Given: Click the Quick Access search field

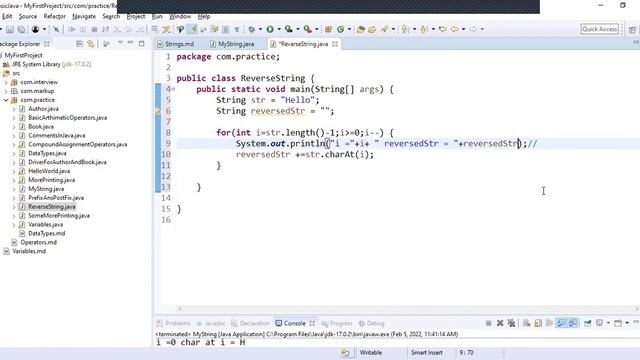Looking at the screenshot, I should pyautogui.click(x=600, y=29).
